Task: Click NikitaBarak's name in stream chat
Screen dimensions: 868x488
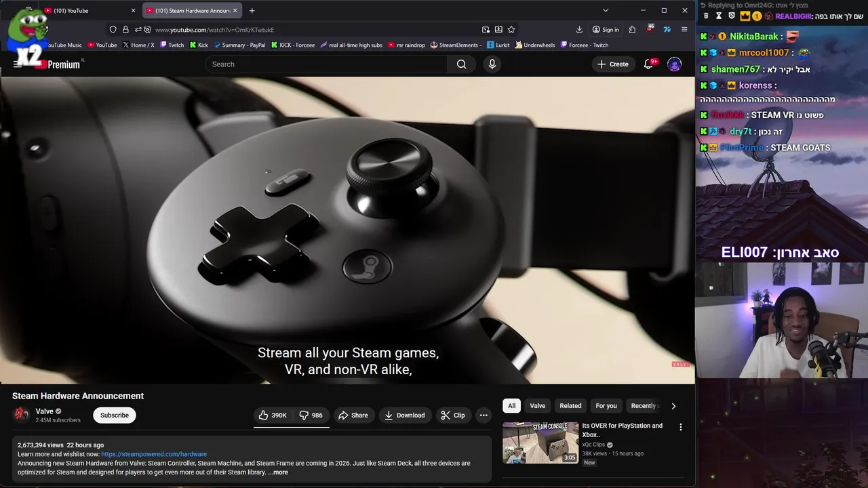Action: 754,37
